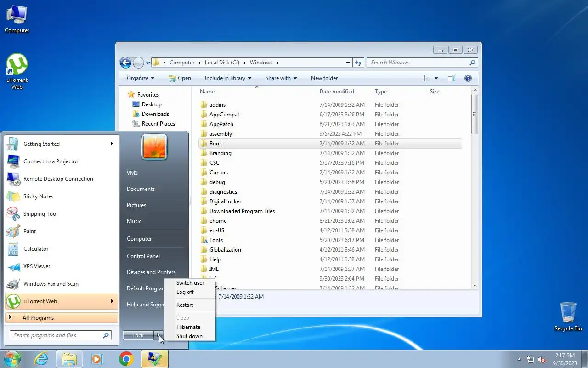Viewport: 588px width, 368px height.
Task: Launch Windows Media Player from taskbar
Action: [x=97, y=359]
